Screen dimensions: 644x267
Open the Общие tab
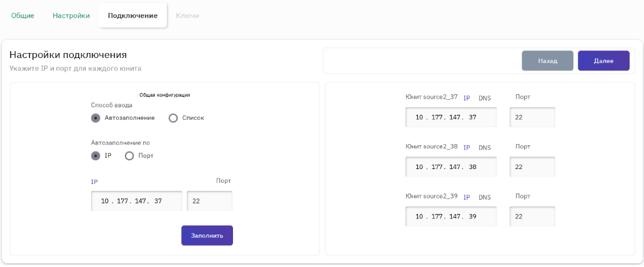click(x=22, y=16)
